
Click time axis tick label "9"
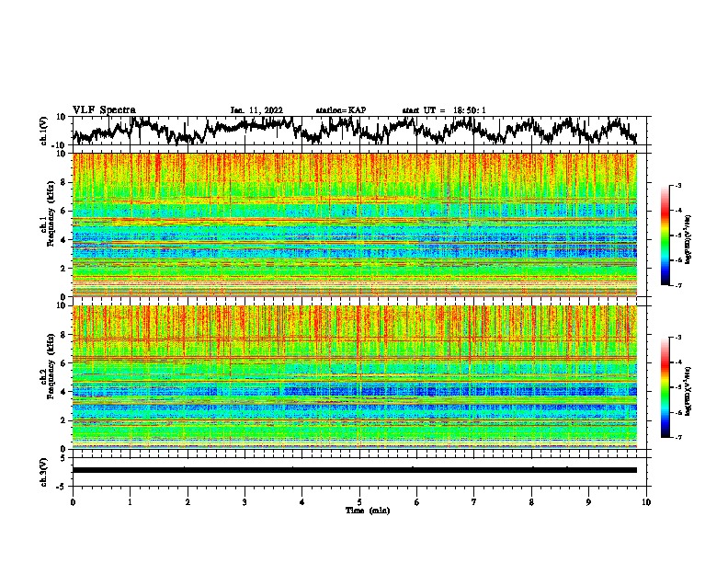coord(588,502)
